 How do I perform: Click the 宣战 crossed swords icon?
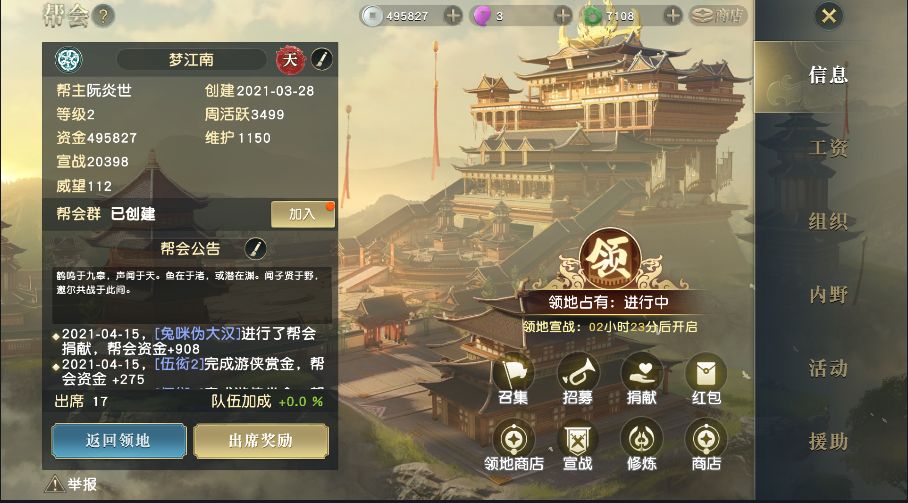578,439
